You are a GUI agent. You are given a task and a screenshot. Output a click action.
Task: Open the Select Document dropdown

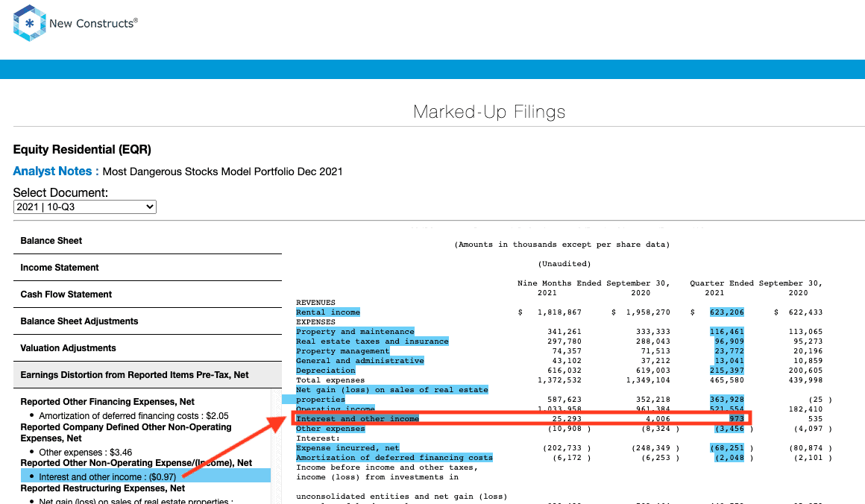click(x=85, y=207)
